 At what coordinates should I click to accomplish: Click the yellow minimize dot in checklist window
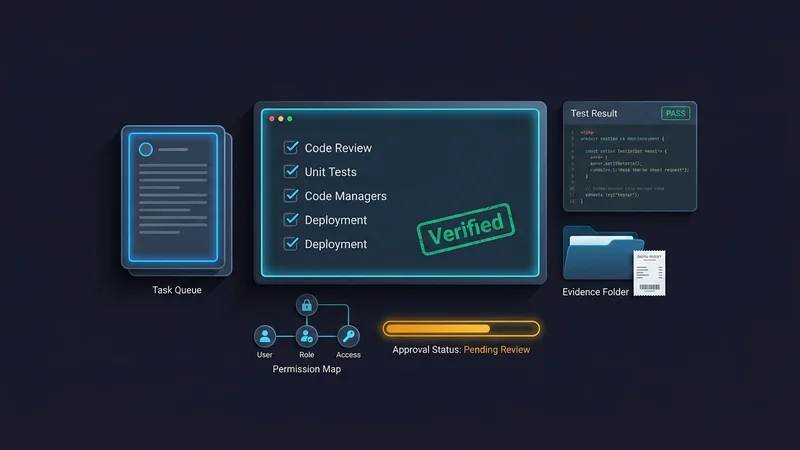(x=281, y=119)
